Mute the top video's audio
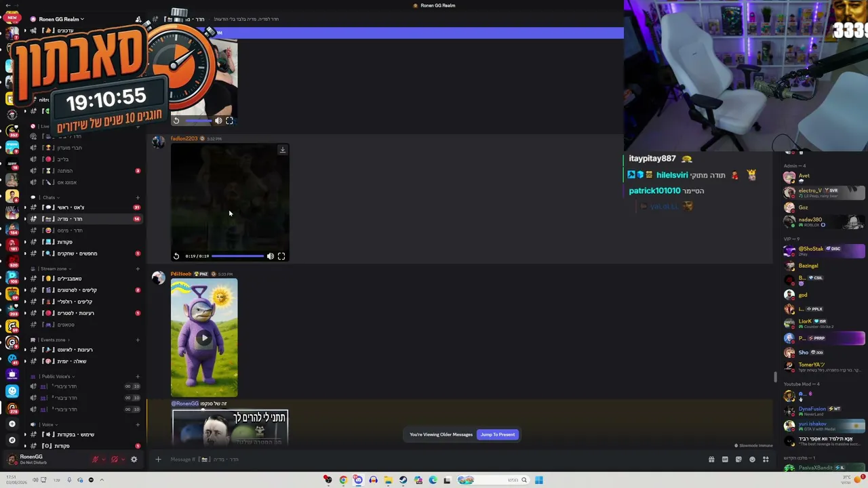The height and width of the screenshot is (488, 868). (x=218, y=121)
